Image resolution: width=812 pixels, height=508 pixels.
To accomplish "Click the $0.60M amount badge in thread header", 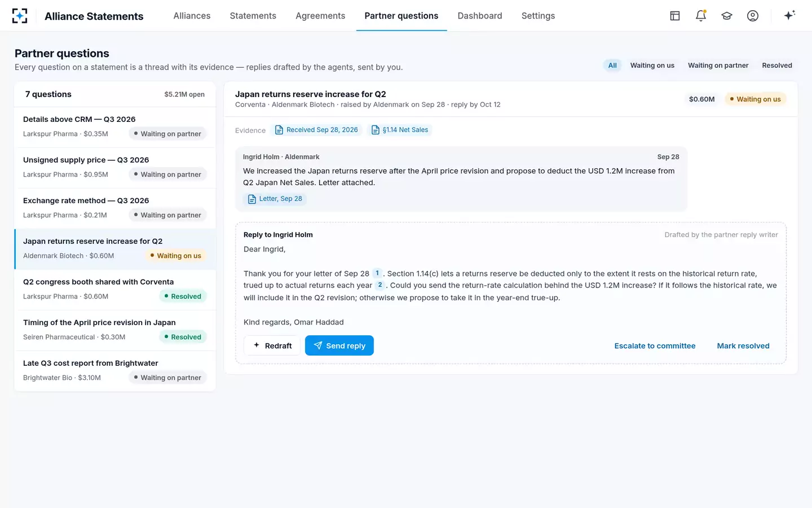I will point(702,99).
